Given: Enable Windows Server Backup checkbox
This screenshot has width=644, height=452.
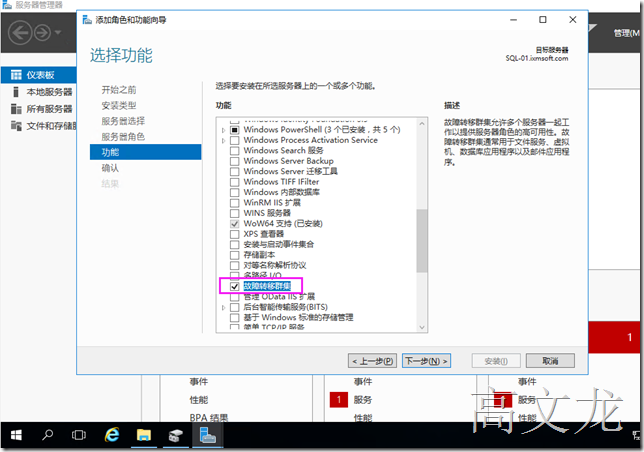Looking at the screenshot, I should (x=235, y=161).
